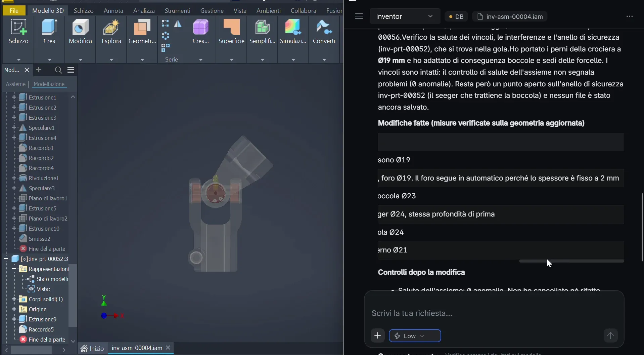Add a new browser panel tab
The image size is (644, 355).
coord(39,70)
